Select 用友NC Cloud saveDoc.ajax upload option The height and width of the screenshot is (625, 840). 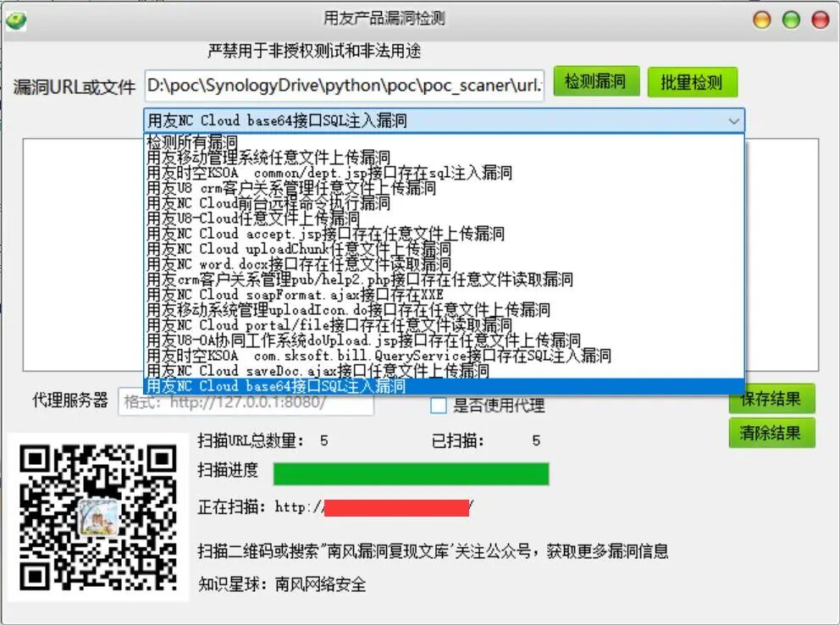444,371
